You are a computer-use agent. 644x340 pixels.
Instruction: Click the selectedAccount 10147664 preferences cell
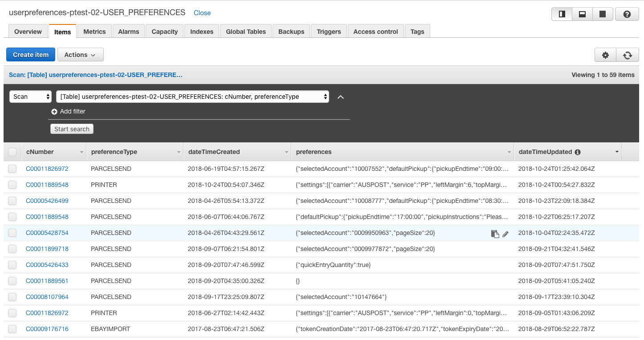point(341,297)
